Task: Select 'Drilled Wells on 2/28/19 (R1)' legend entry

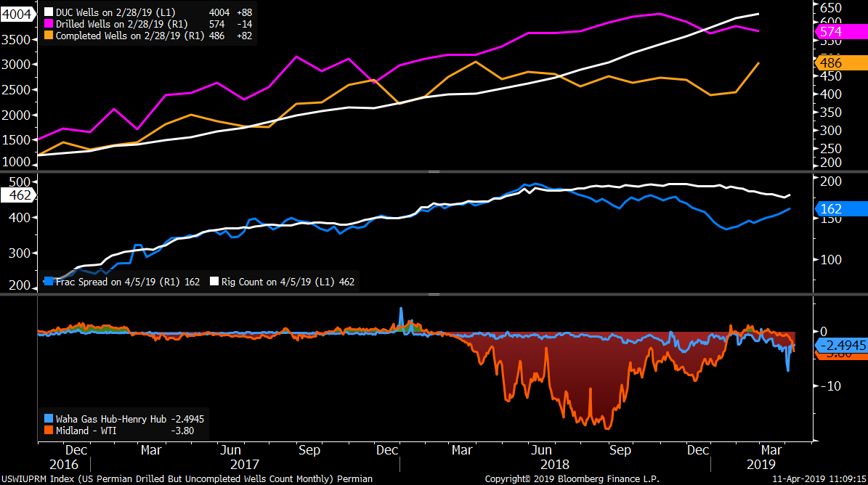Action: click(122, 24)
